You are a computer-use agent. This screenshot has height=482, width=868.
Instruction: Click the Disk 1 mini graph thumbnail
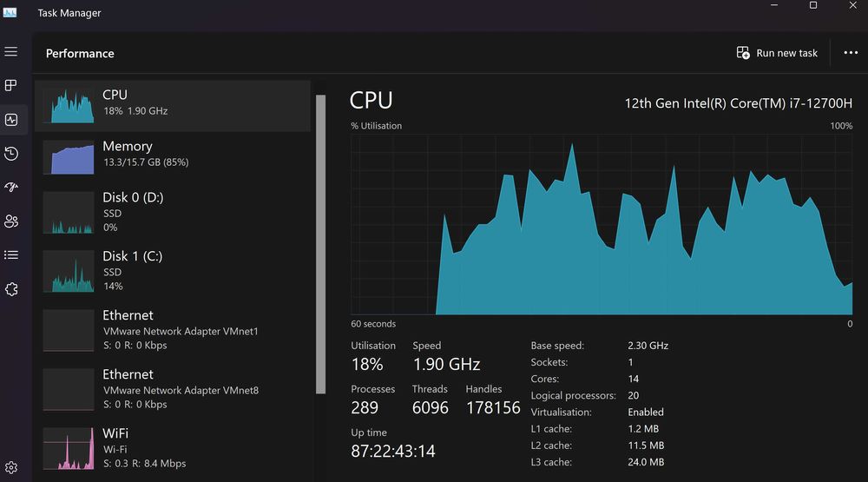coord(69,271)
